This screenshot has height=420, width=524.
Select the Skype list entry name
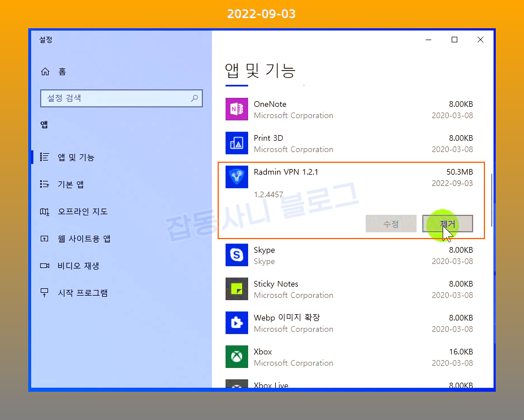click(x=265, y=250)
